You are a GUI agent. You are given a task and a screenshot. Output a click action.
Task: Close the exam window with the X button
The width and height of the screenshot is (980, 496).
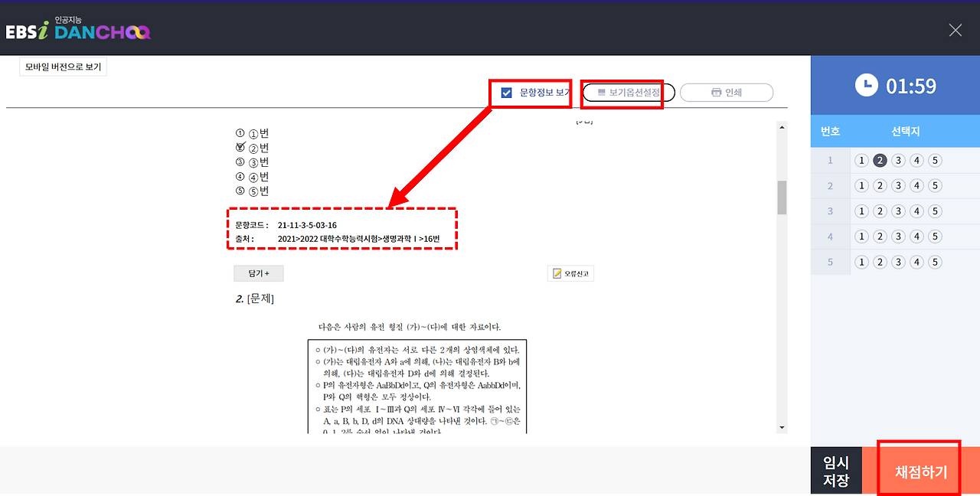[955, 30]
